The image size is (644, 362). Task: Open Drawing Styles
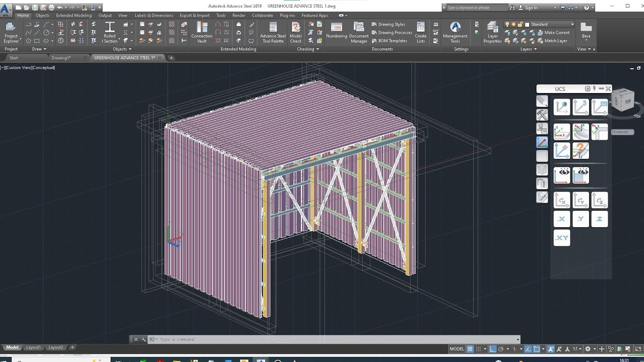pyautogui.click(x=388, y=24)
